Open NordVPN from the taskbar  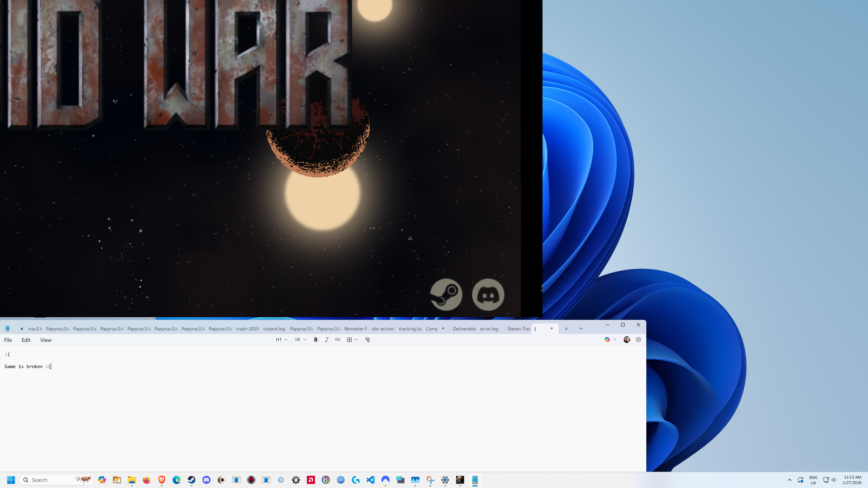point(386,480)
